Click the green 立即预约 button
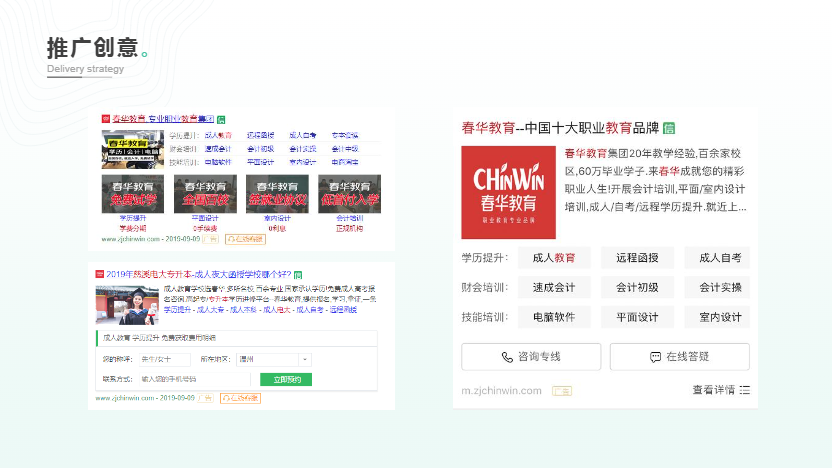The image size is (832, 468). 286,379
